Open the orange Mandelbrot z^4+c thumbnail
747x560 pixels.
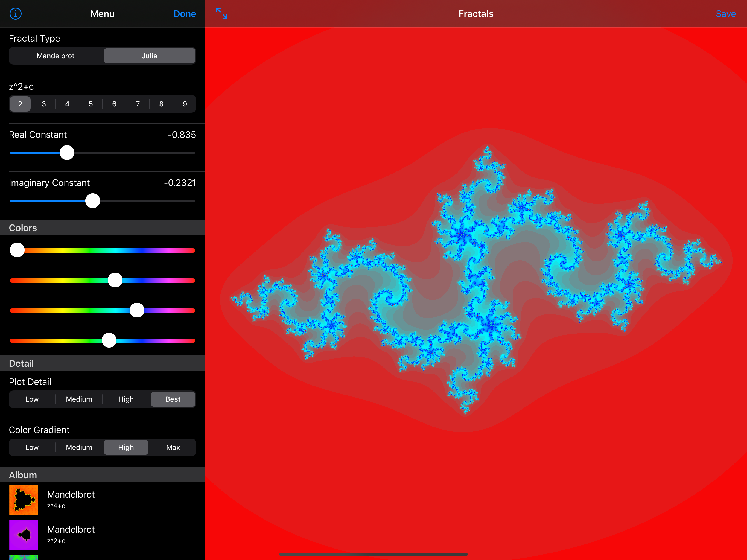click(x=24, y=500)
